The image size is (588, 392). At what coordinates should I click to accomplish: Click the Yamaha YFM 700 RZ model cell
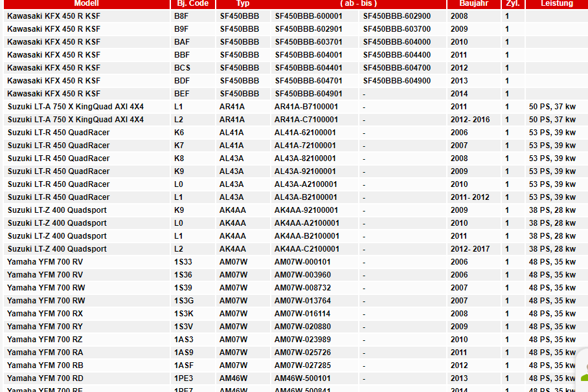[x=86, y=340]
